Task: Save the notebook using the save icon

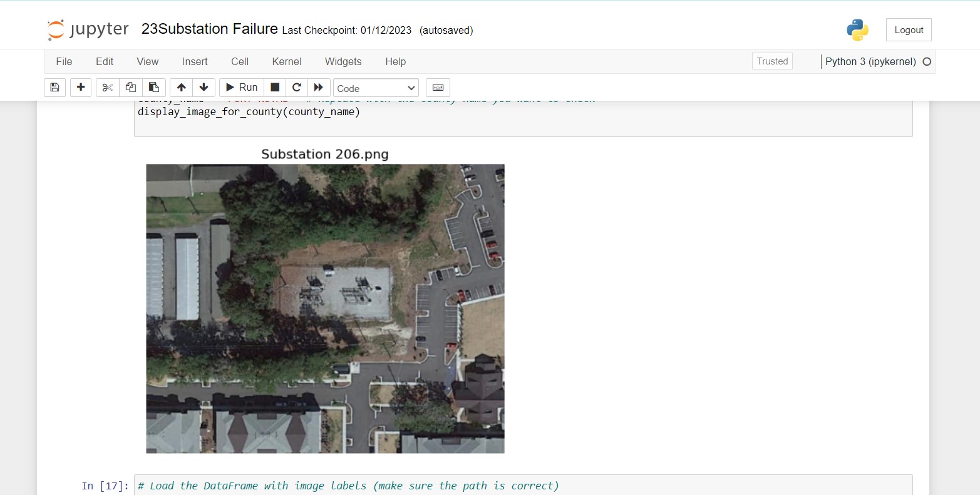Action: point(54,88)
